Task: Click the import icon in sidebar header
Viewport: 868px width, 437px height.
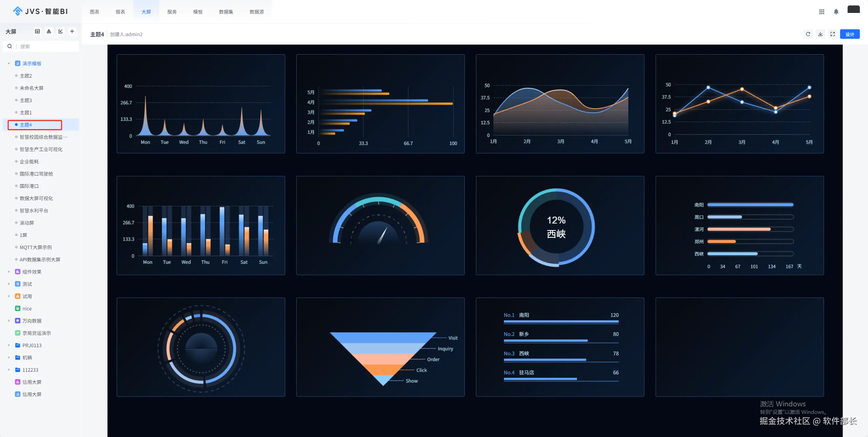Action: [x=61, y=31]
